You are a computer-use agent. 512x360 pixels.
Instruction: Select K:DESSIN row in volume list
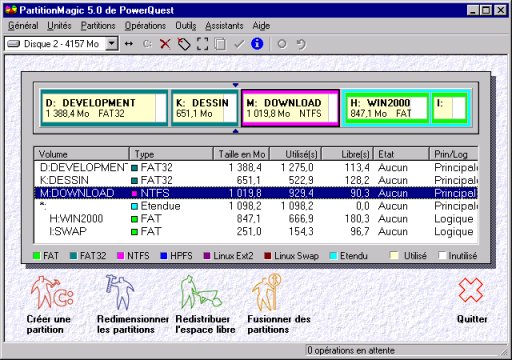(256, 180)
